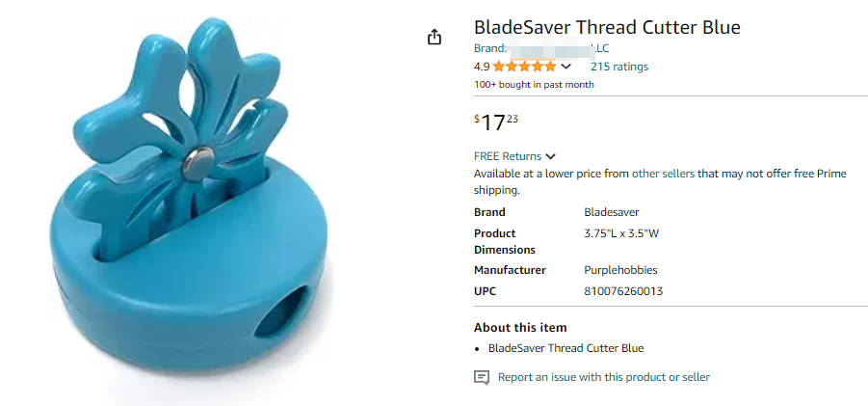Click the Purplehobbies manufacturer value
Viewport: 868px width, 406px height.
[620, 270]
